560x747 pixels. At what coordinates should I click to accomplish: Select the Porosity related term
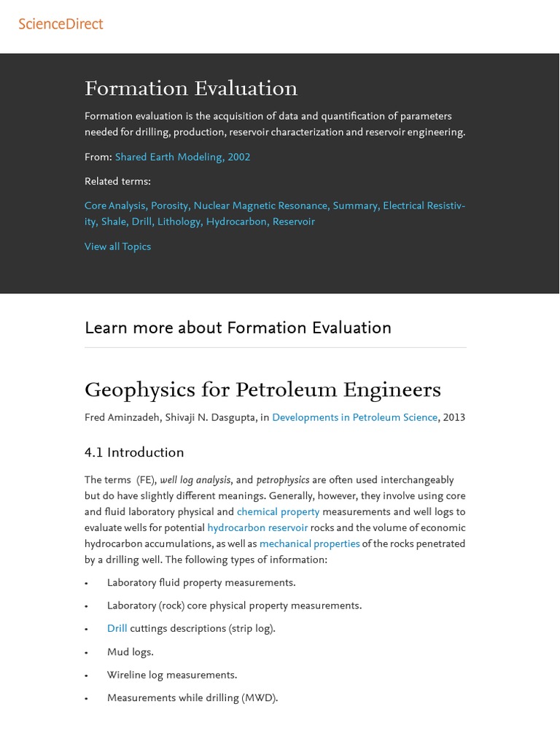coord(170,206)
